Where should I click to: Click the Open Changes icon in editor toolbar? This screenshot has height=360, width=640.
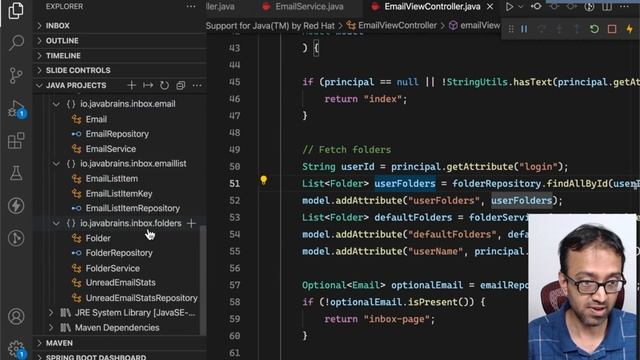(536, 7)
